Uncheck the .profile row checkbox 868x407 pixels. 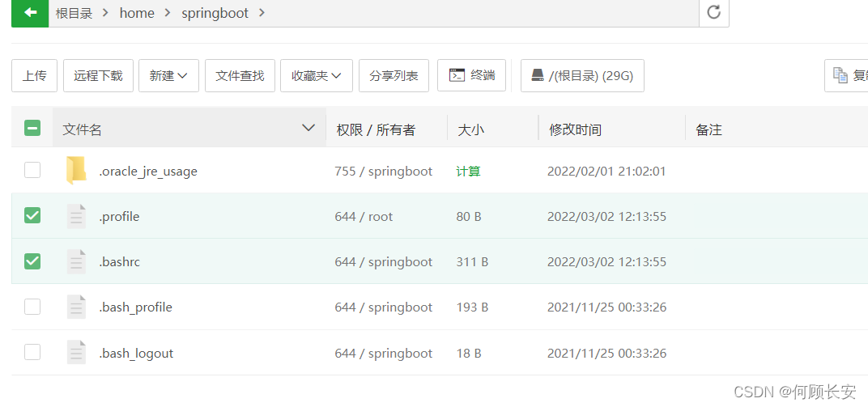(32, 216)
